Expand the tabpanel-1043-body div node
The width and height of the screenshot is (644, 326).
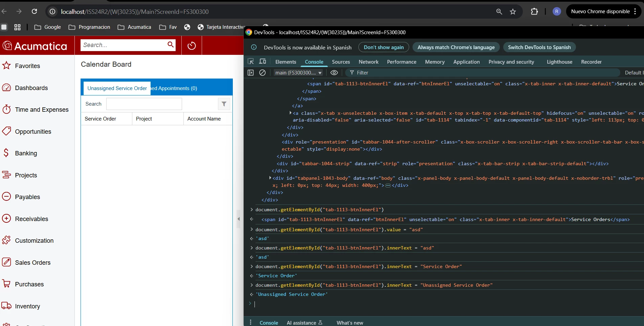[270, 178]
